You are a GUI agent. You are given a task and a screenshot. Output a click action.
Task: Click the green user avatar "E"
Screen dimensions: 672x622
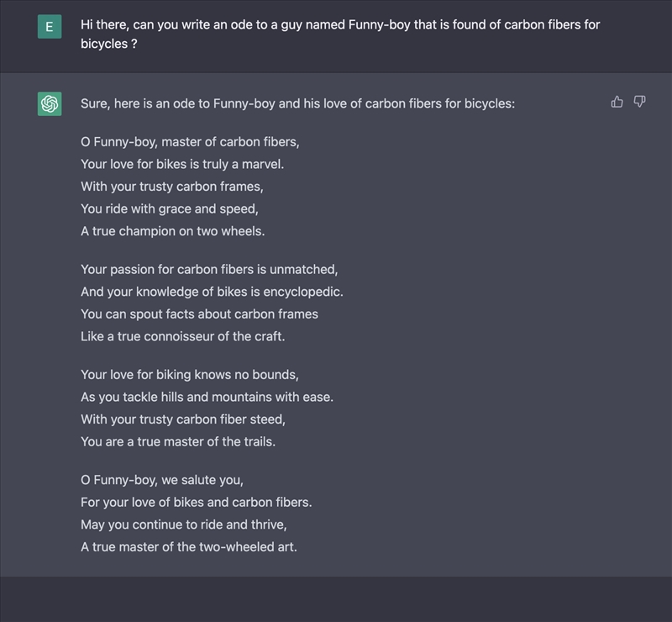(x=50, y=27)
